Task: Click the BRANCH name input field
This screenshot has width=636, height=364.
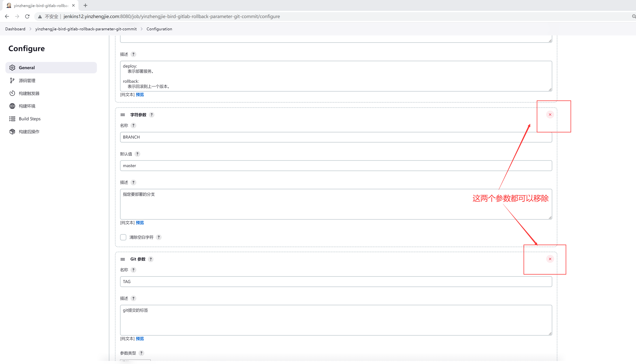Action: coord(336,137)
